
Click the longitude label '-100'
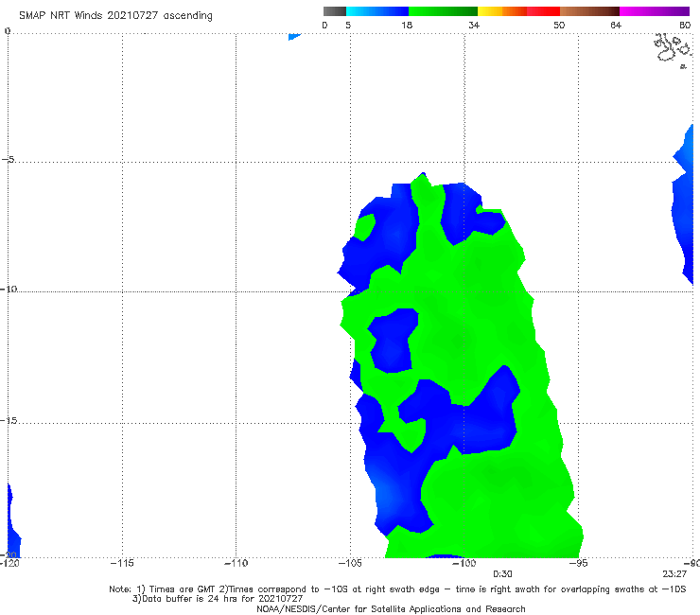[x=464, y=563]
